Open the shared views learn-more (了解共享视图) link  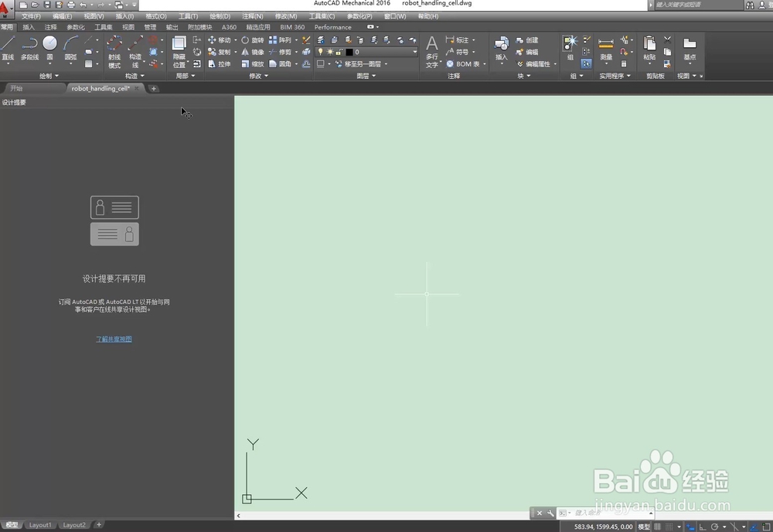point(114,339)
